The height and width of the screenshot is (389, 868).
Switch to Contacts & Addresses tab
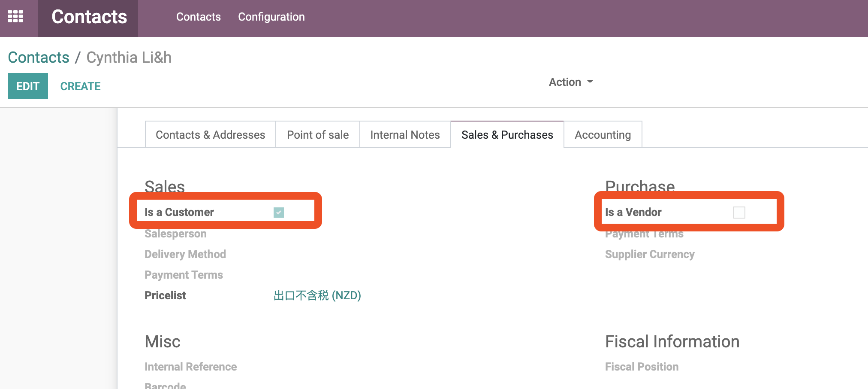pyautogui.click(x=211, y=135)
